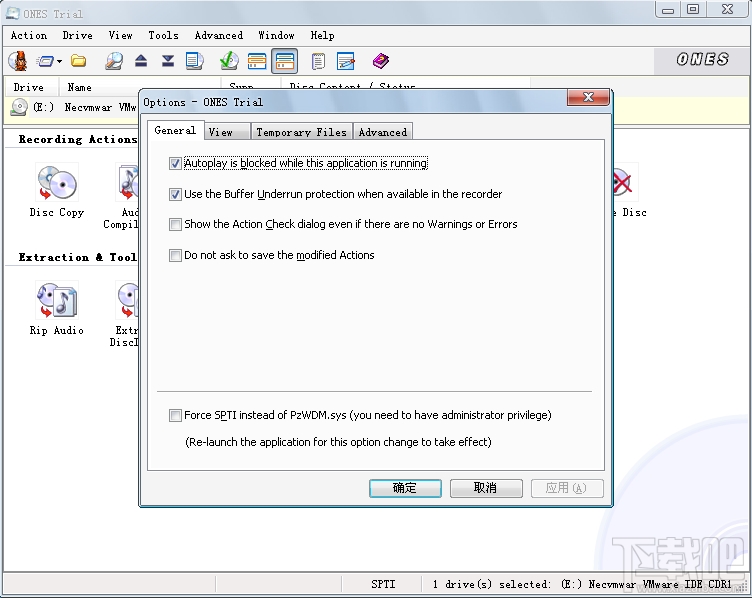Click the eject tray up-arrow icon
The height and width of the screenshot is (598, 752).
(141, 60)
